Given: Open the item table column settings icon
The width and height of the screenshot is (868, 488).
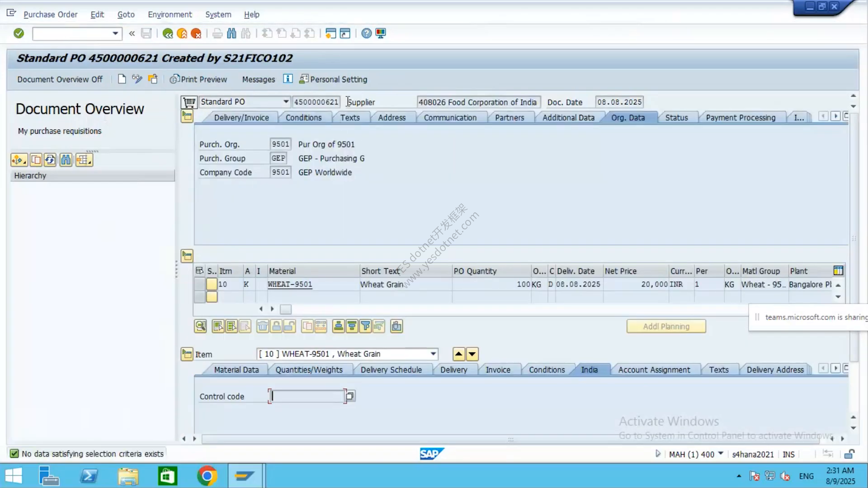Looking at the screenshot, I should (x=838, y=271).
